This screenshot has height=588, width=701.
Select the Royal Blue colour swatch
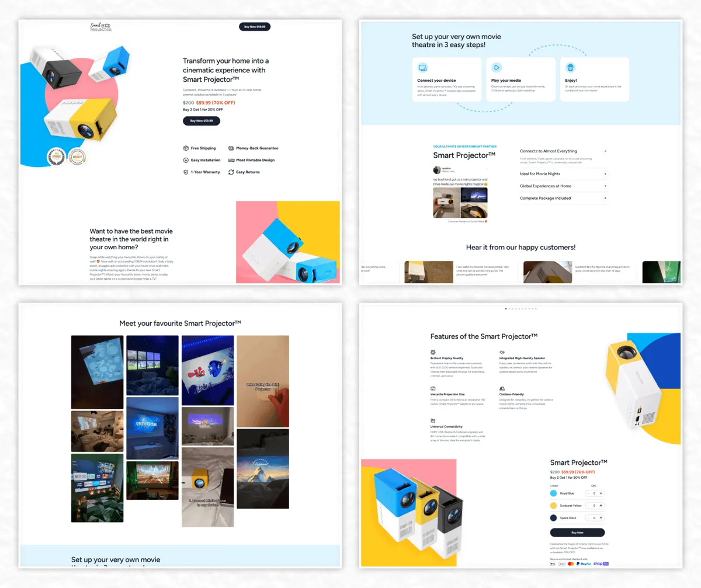pyautogui.click(x=554, y=493)
